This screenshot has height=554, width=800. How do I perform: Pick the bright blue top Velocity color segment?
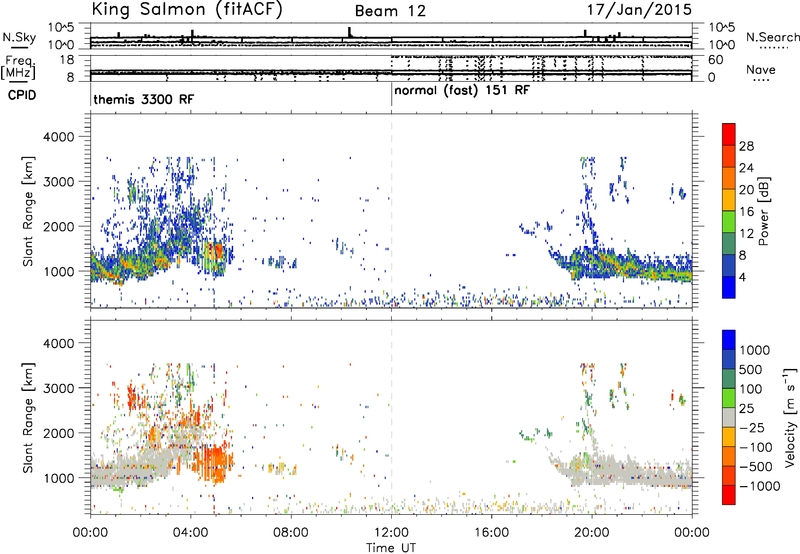tap(729, 340)
